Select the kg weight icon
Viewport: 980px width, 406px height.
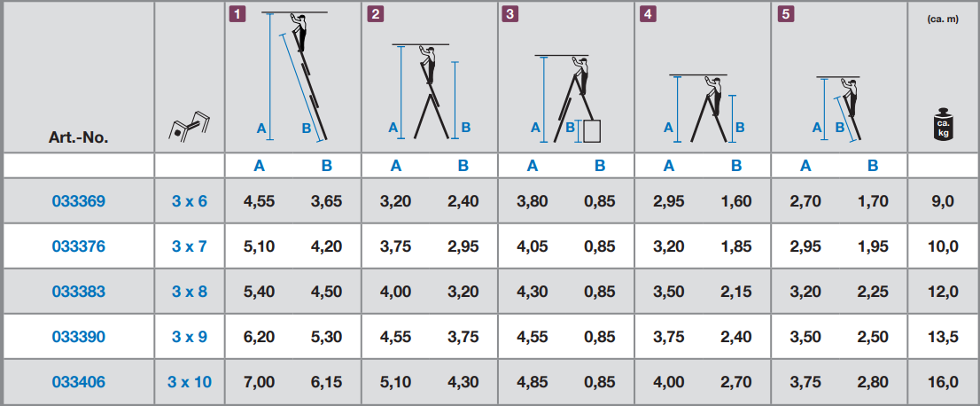[x=943, y=124]
